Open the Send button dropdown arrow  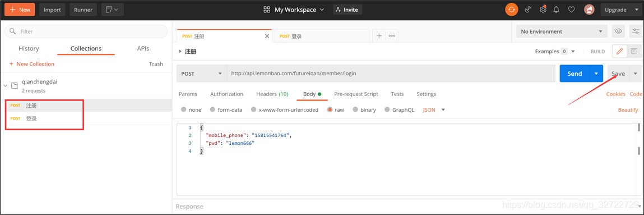coord(596,74)
